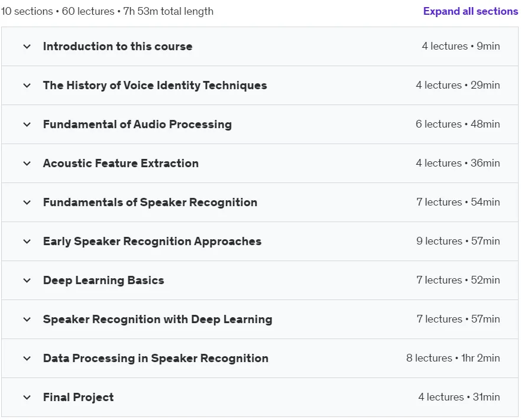Click 7 lectures 54min summary text
This screenshot has width=521, height=420.
458,202
